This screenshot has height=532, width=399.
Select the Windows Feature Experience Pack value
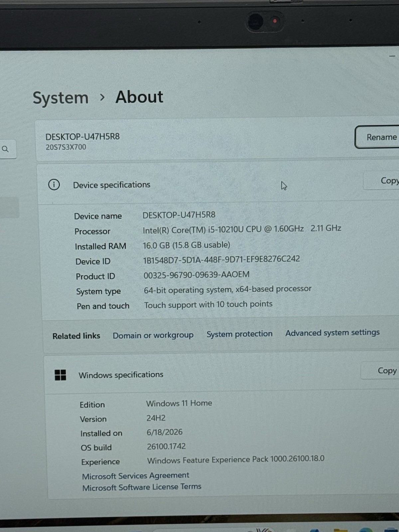pyautogui.click(x=236, y=460)
